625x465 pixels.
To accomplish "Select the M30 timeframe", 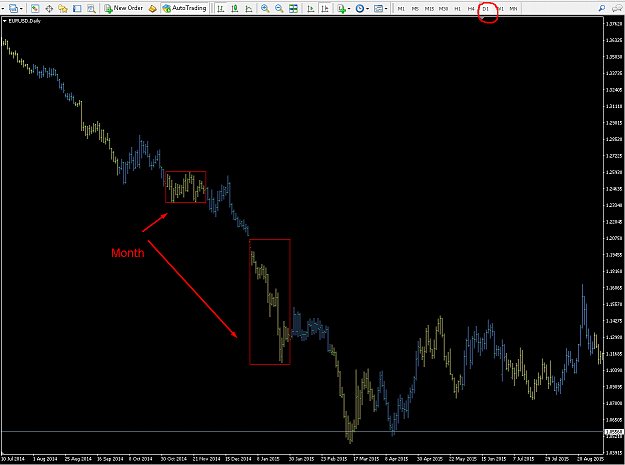I will [443, 8].
